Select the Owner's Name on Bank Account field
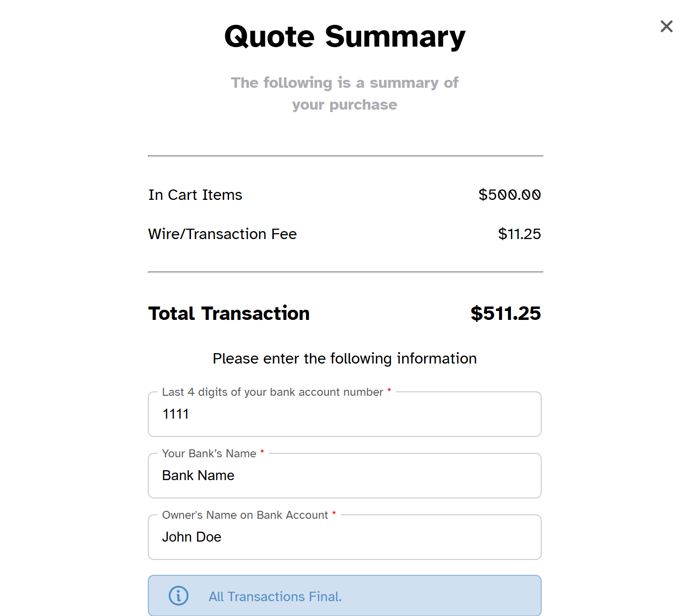 (345, 537)
